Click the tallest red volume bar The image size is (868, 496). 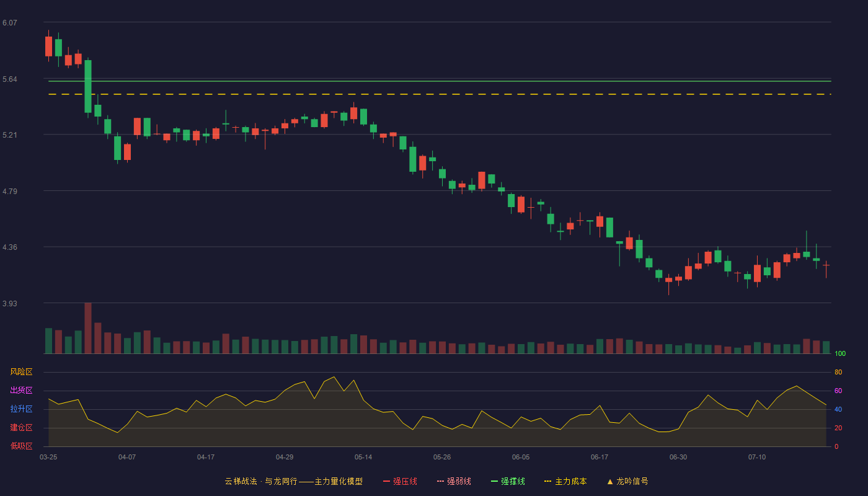88,328
